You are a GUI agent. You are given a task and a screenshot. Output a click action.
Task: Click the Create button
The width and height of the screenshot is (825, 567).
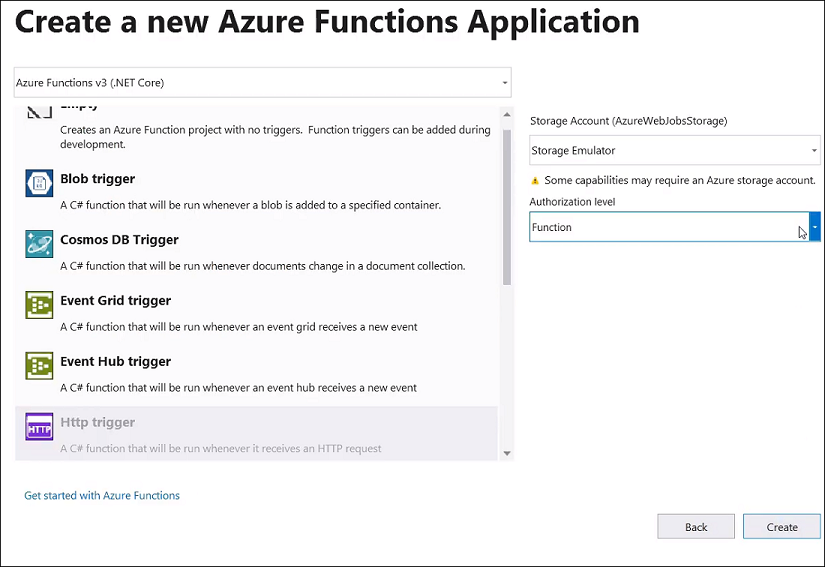point(782,527)
